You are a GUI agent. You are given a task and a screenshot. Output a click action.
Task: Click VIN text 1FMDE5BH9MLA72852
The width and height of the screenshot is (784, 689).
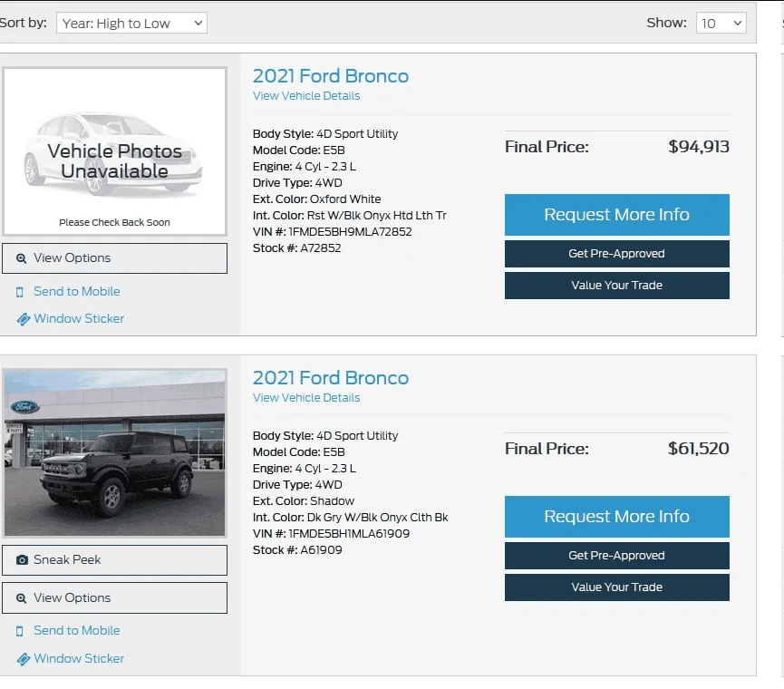point(350,232)
